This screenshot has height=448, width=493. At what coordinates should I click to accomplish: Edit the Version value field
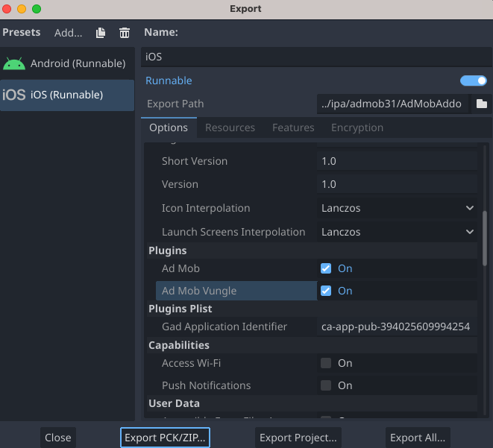[397, 184]
